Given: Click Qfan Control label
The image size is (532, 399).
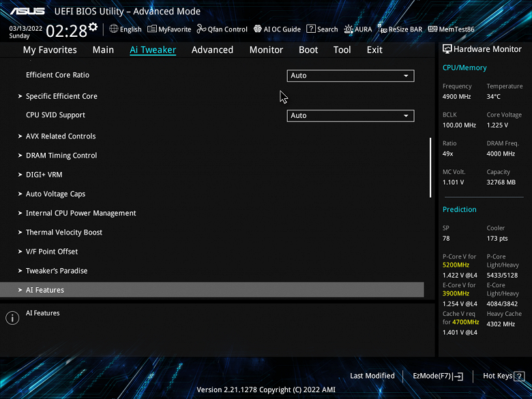Looking at the screenshot, I should pos(228,29).
